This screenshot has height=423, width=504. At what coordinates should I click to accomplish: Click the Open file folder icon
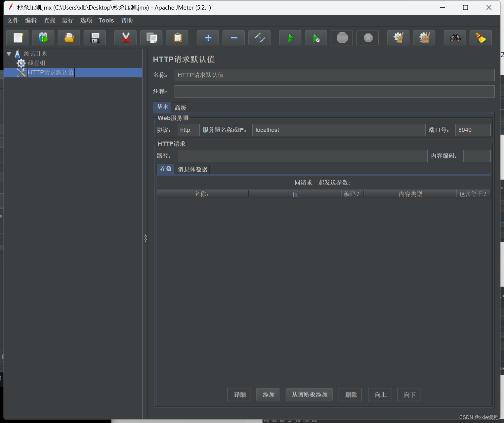point(69,38)
